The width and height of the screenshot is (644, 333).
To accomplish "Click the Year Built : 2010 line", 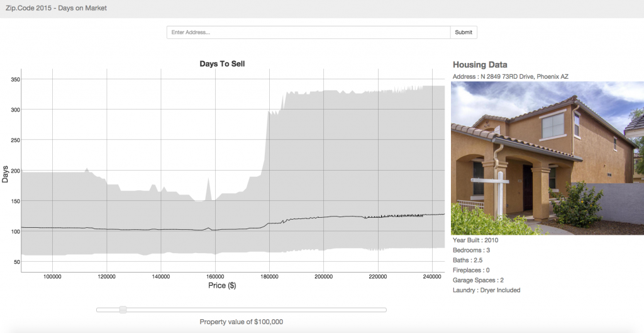I will click(x=475, y=240).
